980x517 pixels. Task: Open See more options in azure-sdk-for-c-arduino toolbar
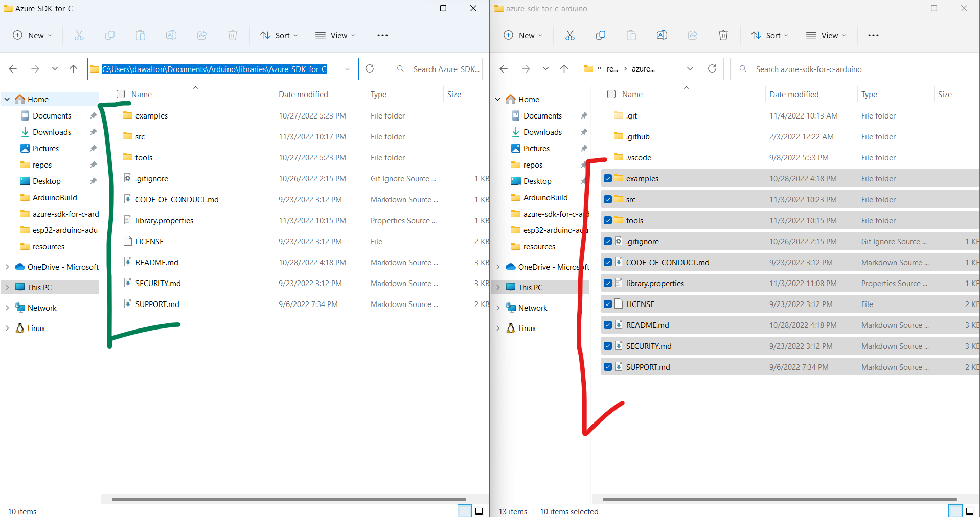[x=873, y=35]
